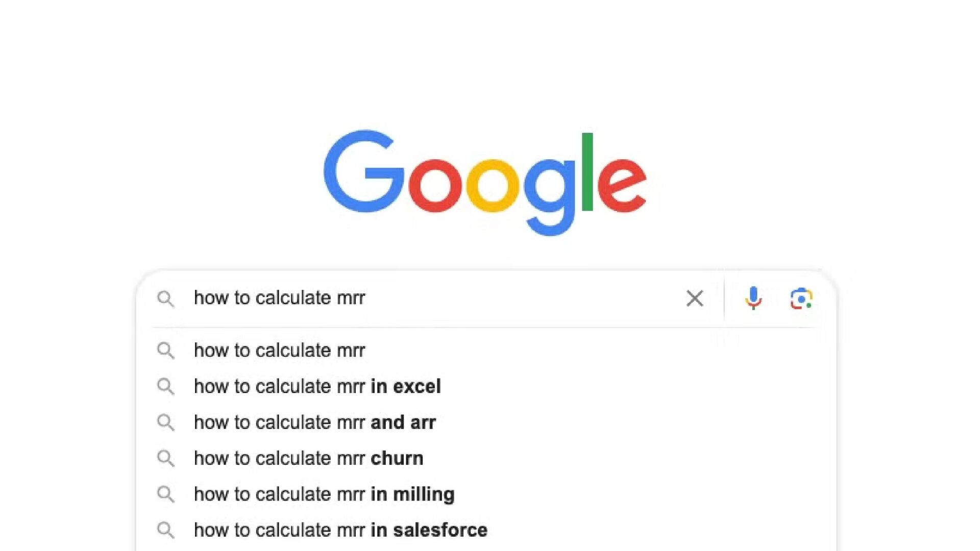Click the Google logo
This screenshot has height=551, width=980.
coord(485,183)
